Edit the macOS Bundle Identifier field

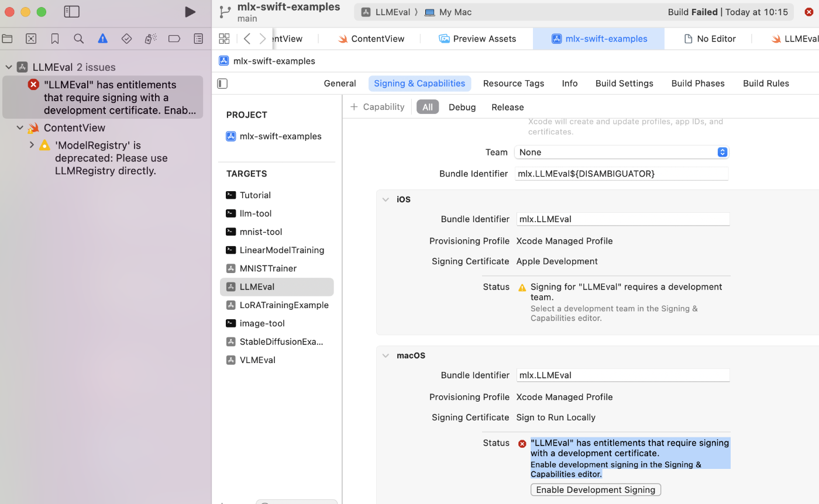623,375
